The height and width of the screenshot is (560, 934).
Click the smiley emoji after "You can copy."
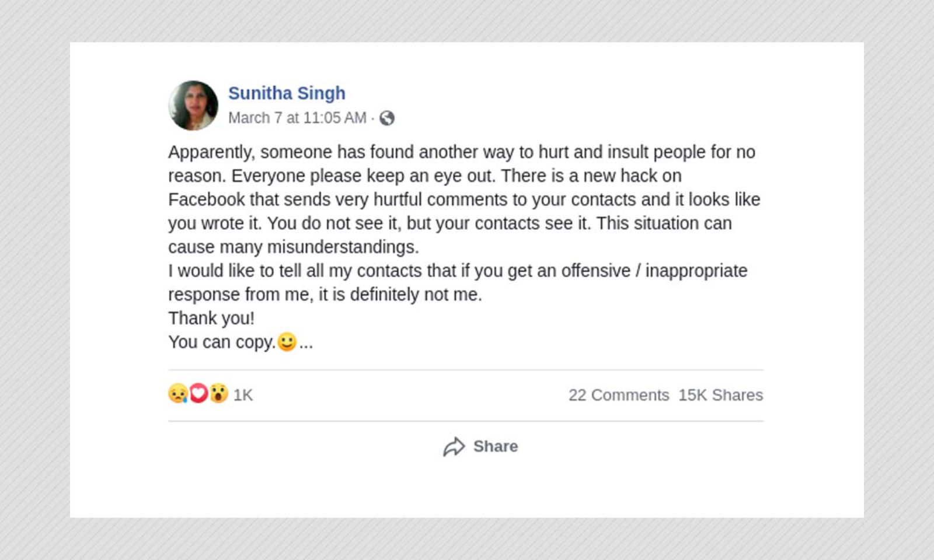287,342
